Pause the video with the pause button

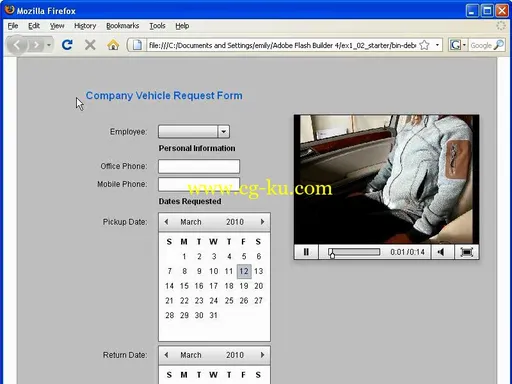point(306,252)
